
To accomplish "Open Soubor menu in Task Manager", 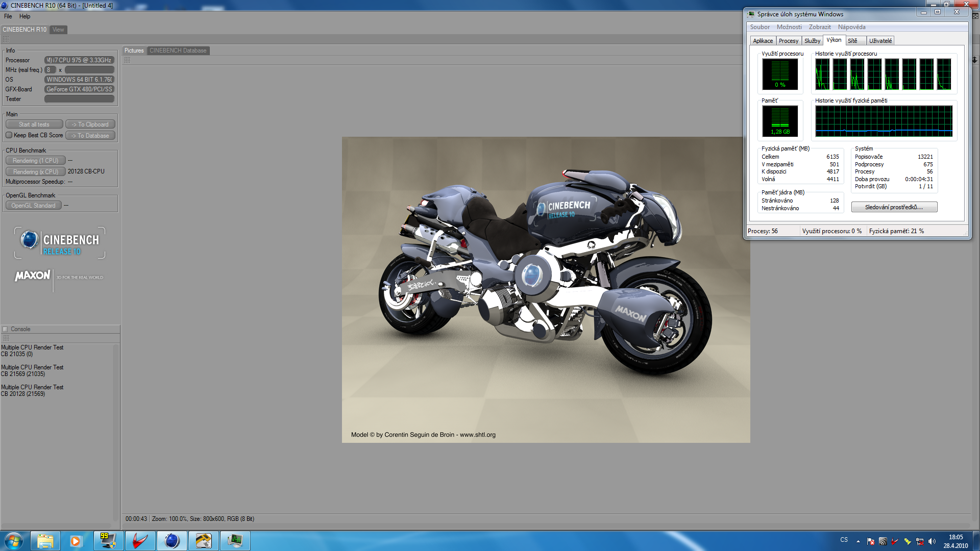I will pyautogui.click(x=760, y=27).
